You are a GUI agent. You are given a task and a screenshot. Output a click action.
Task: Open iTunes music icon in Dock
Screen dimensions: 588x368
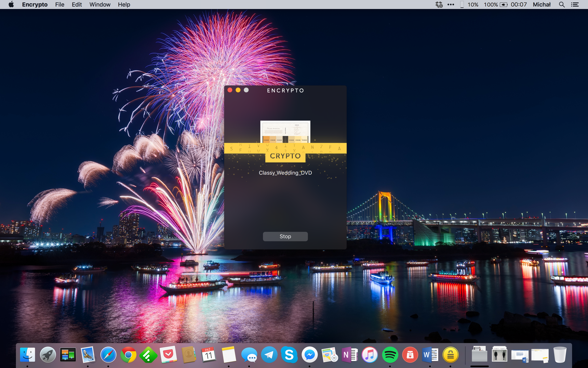coord(370,355)
